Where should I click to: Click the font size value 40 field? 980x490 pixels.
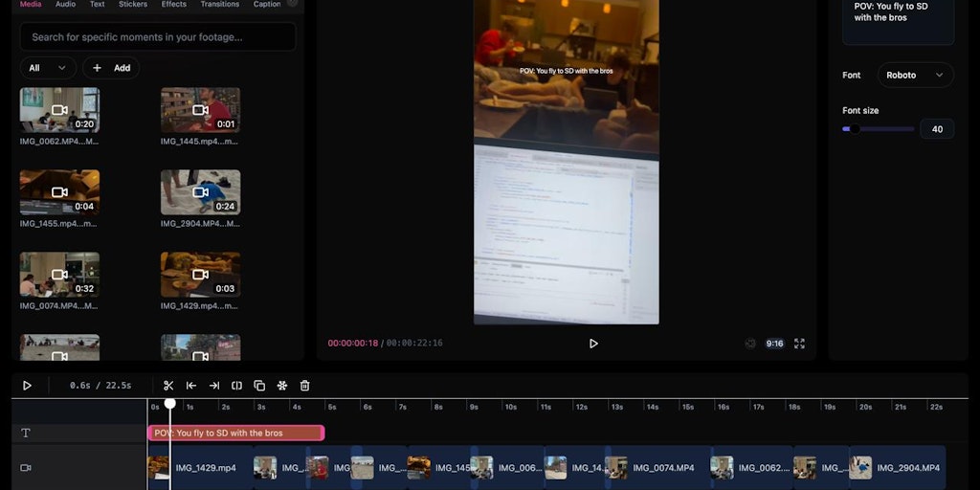tap(937, 129)
